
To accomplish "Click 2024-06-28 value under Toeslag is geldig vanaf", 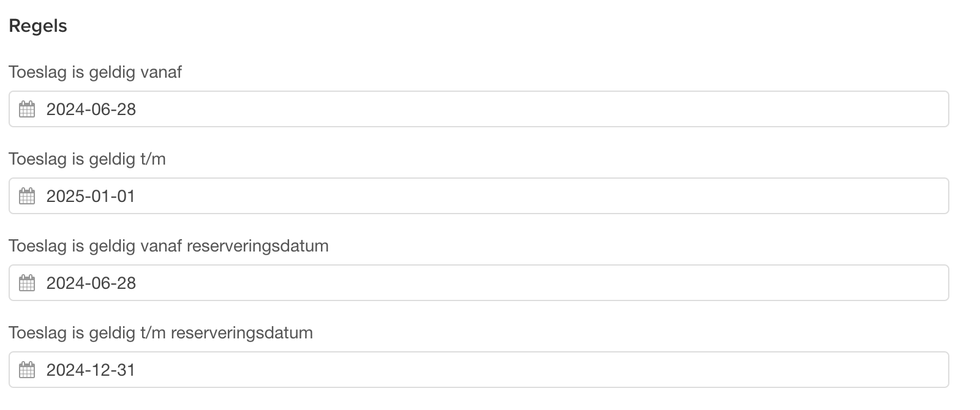I will click(x=91, y=110).
